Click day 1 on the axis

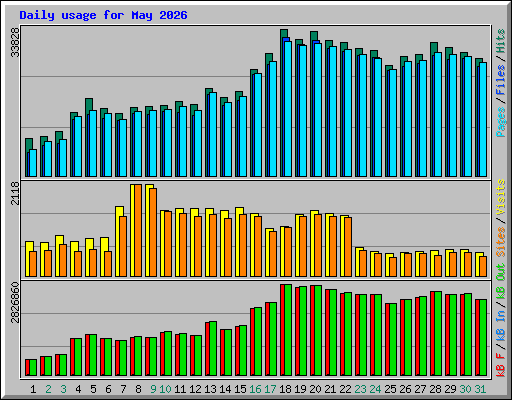pyautogui.click(x=33, y=389)
